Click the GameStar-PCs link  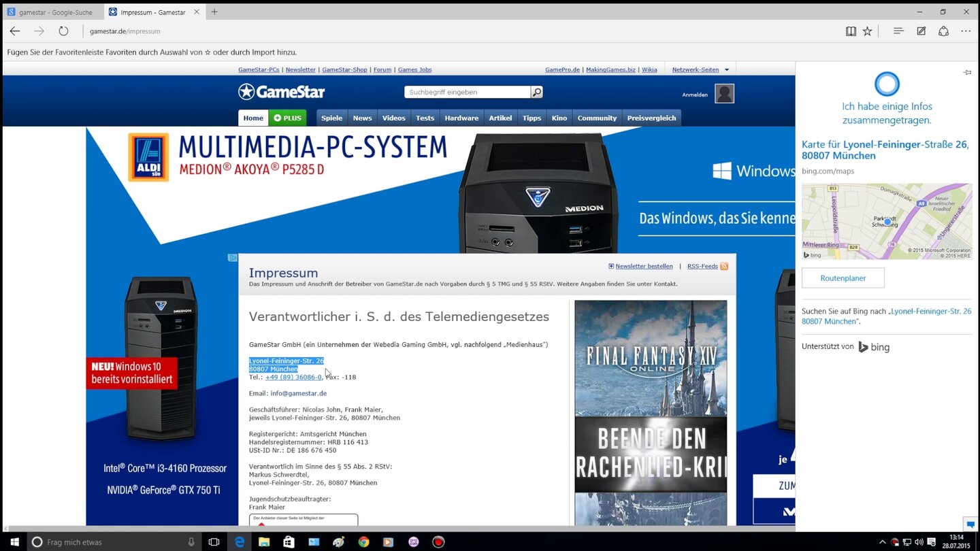259,69
